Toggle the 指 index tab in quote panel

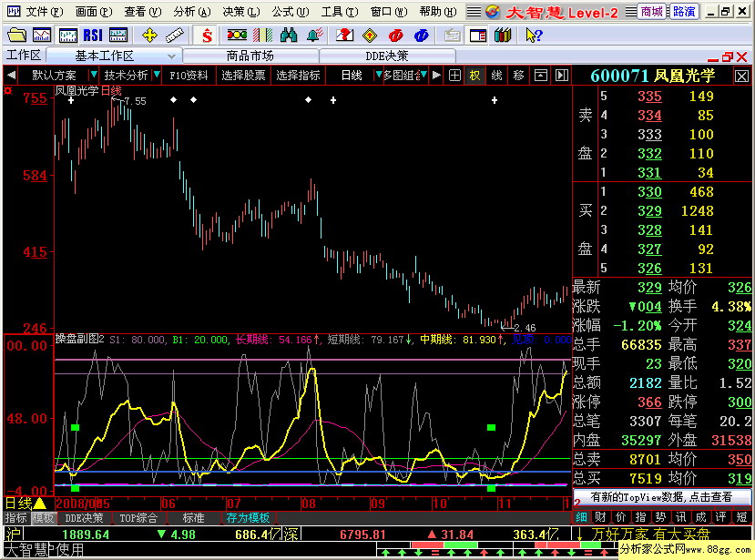click(x=641, y=517)
